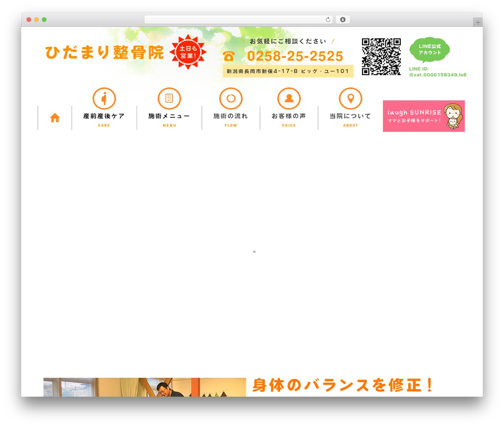Click the map pin ABOUT icon
The height and width of the screenshot is (427, 504).
(350, 98)
